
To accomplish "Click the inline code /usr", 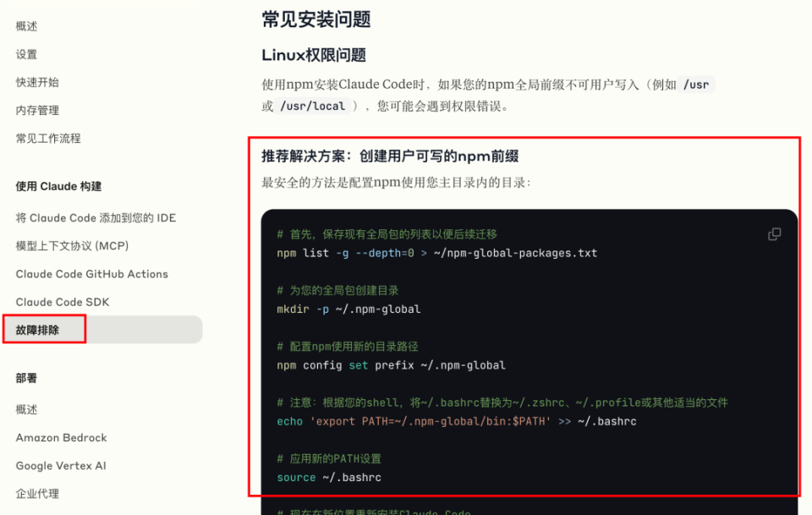I will (x=696, y=85).
